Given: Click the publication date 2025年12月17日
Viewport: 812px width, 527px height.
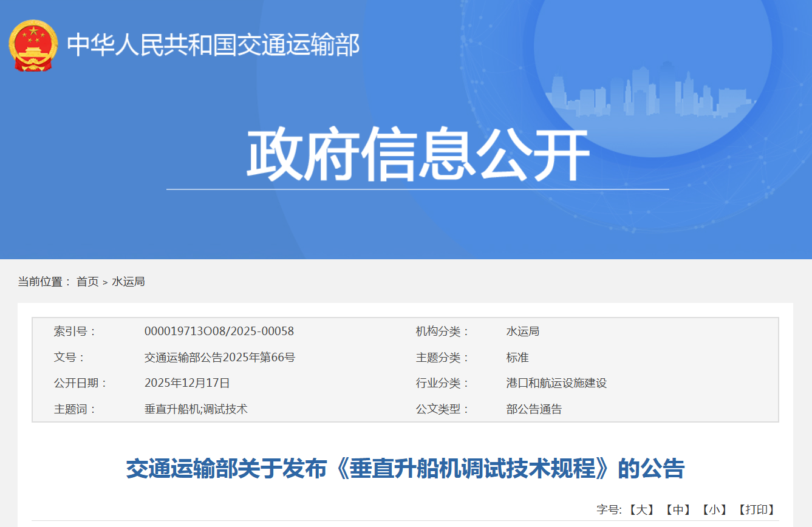Looking at the screenshot, I should [x=187, y=383].
